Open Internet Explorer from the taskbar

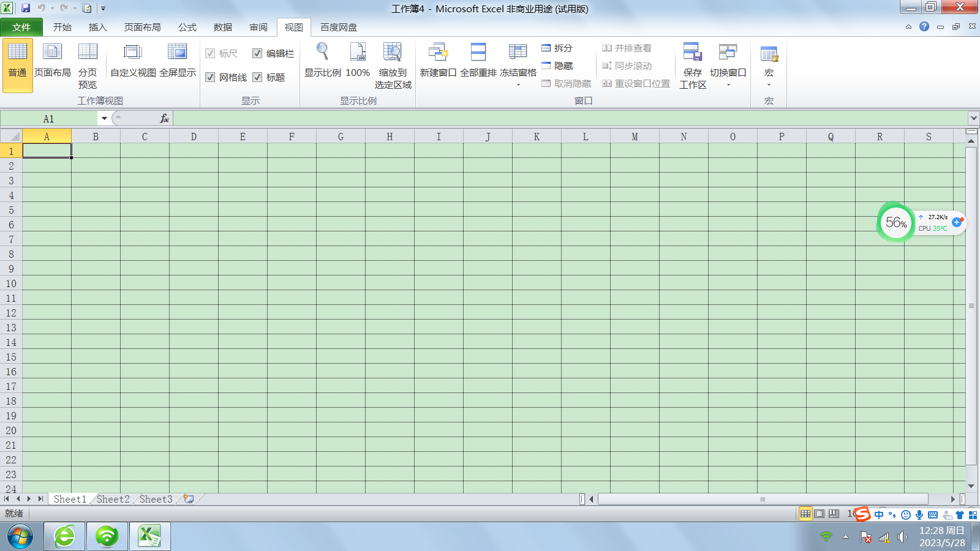(64, 537)
